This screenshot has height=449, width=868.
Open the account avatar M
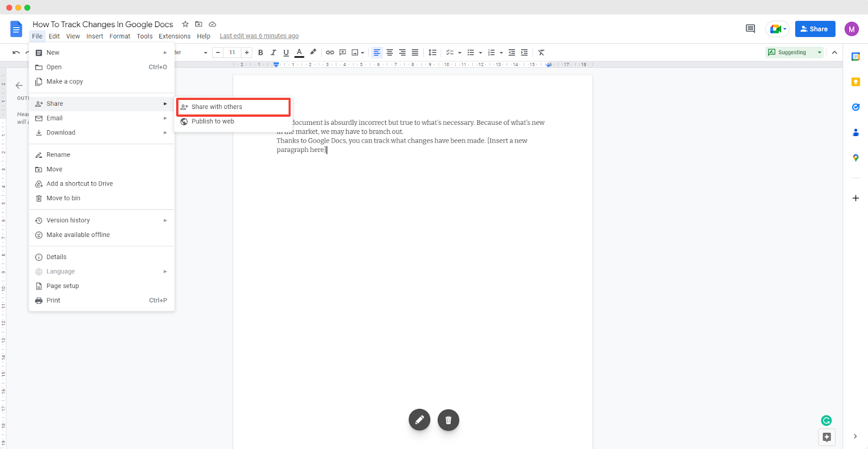pos(852,29)
